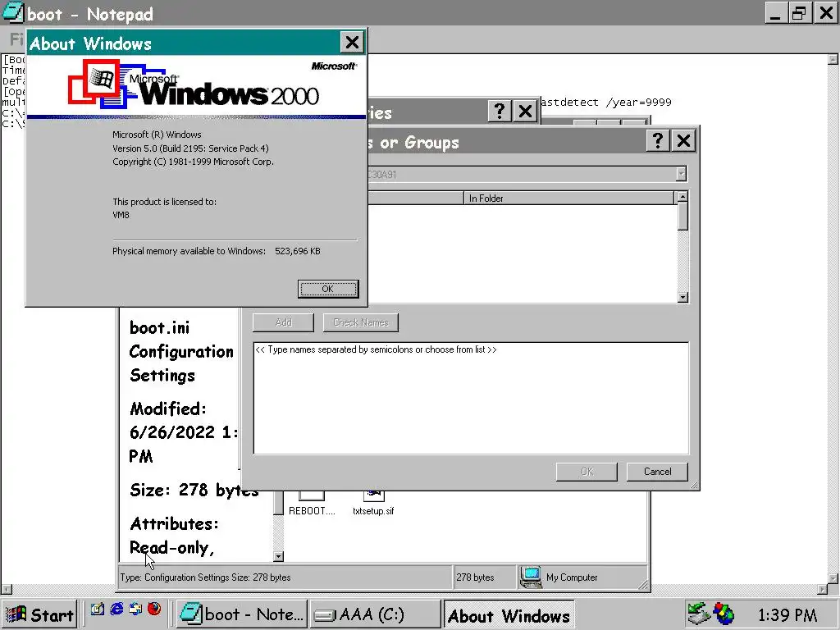Click the My Computer status bar icon
Image resolution: width=840 pixels, height=630 pixels.
[x=531, y=577]
